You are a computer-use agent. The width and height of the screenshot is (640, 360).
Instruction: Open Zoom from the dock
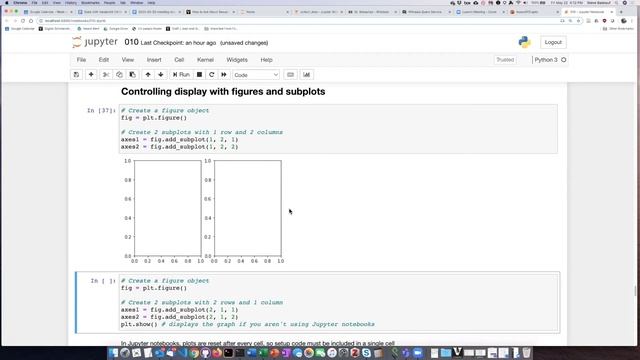click(417, 353)
